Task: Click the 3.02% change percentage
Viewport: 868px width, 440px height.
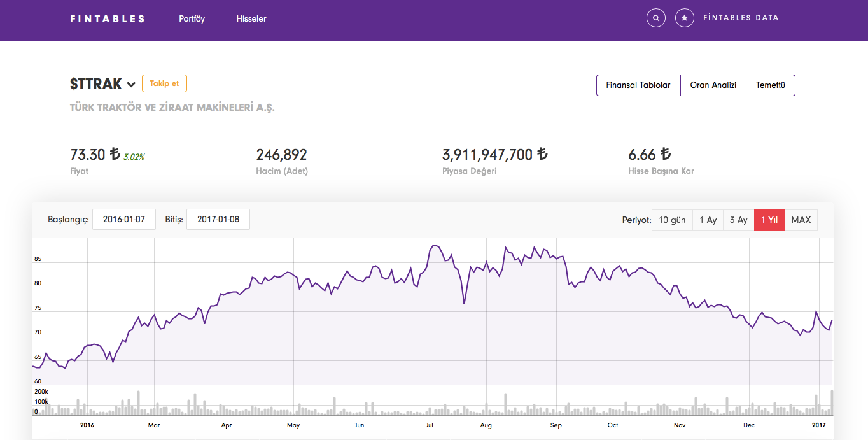Action: pyautogui.click(x=134, y=157)
